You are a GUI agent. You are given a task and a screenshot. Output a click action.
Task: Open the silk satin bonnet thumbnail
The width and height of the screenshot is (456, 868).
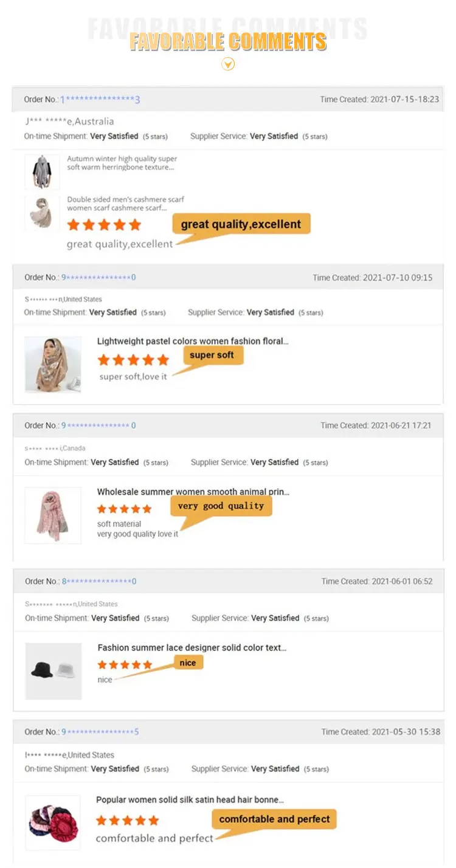(x=53, y=823)
